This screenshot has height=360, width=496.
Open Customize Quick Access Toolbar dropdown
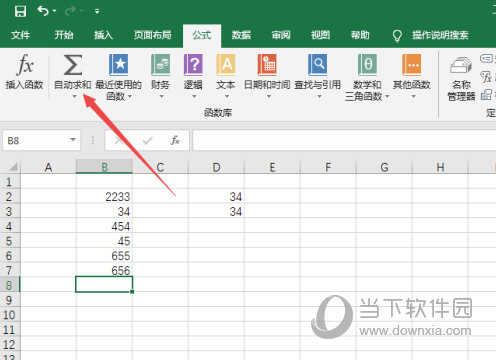(x=97, y=12)
